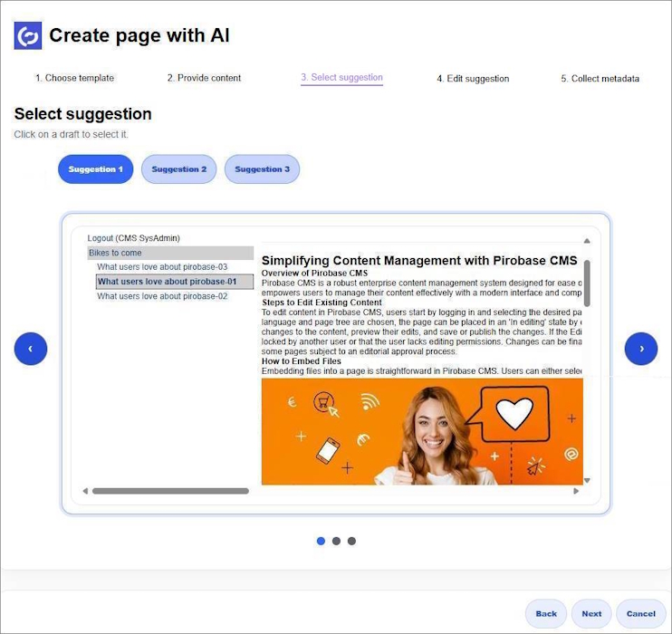Select the third carousel dot indicator
This screenshot has height=634, width=672.
click(351, 542)
